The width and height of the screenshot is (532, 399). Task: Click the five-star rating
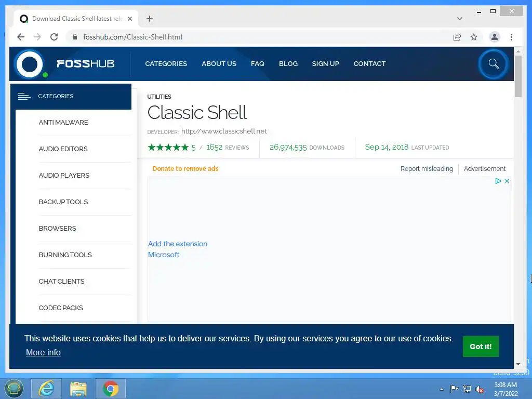tap(168, 147)
